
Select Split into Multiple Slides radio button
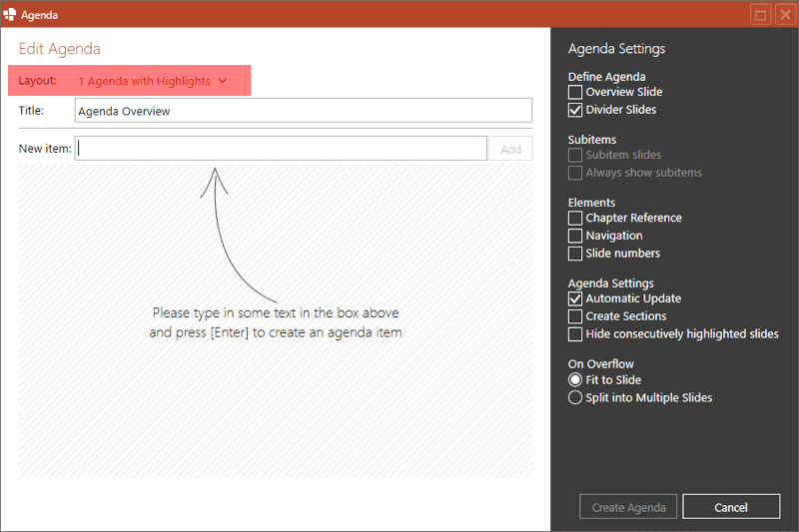[575, 398]
